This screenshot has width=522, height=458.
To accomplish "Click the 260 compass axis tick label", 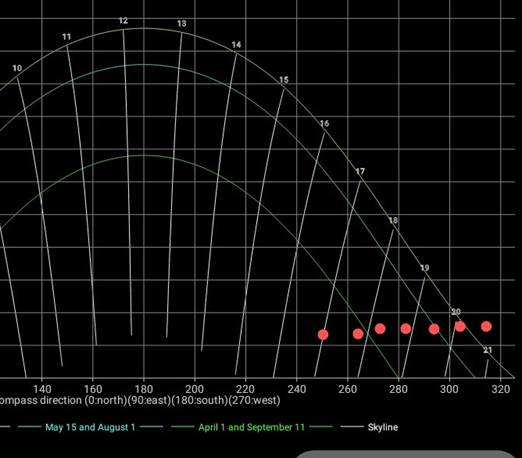I will [347, 389].
